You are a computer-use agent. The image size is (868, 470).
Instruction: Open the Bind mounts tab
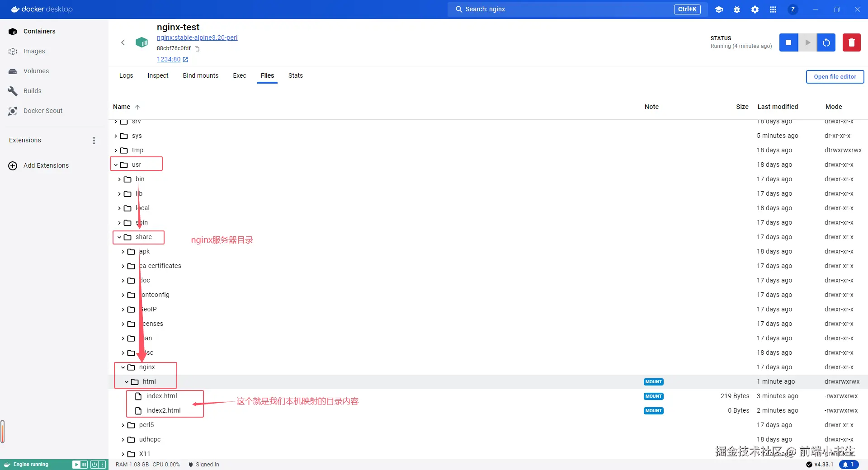click(201, 76)
